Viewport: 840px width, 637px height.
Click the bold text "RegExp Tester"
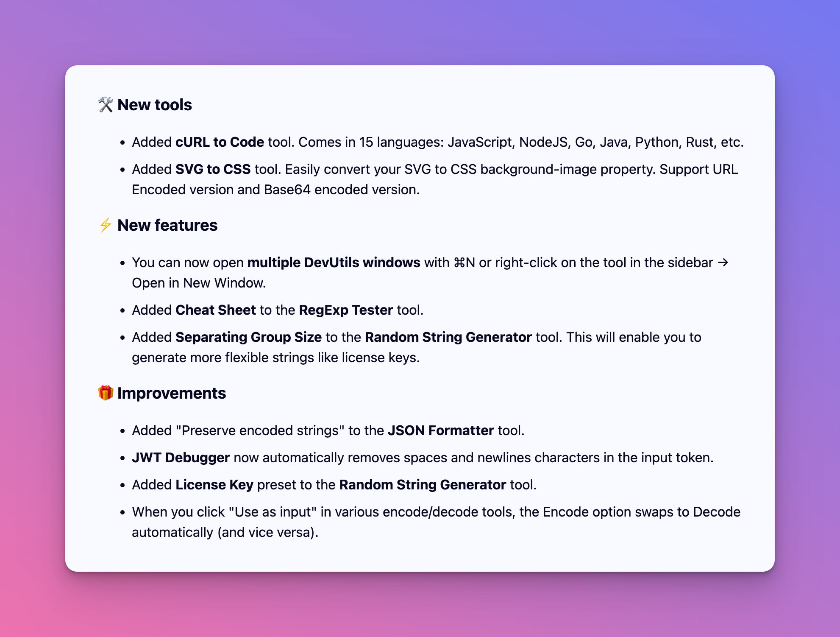[x=346, y=310]
